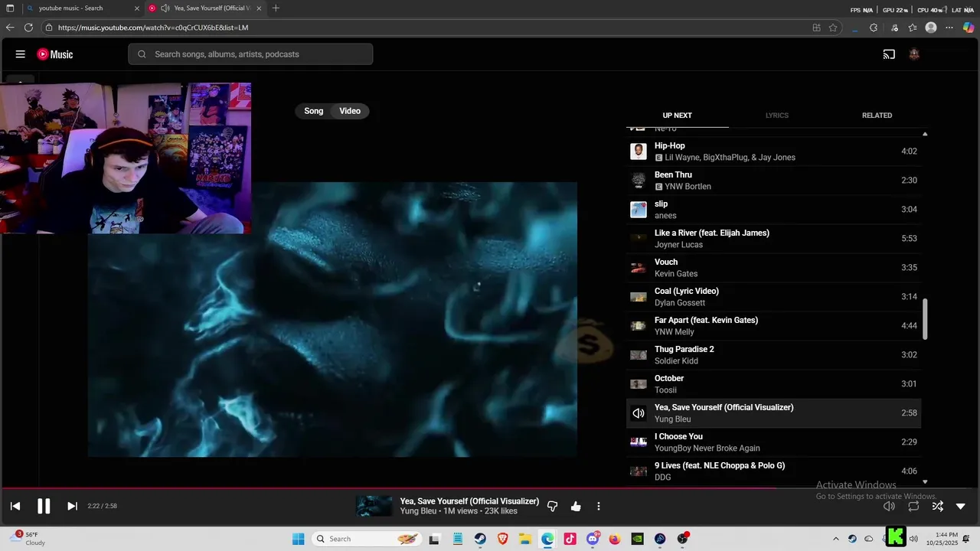Open the RELATED tab
Image resolution: width=980 pixels, height=551 pixels.
[877, 116]
